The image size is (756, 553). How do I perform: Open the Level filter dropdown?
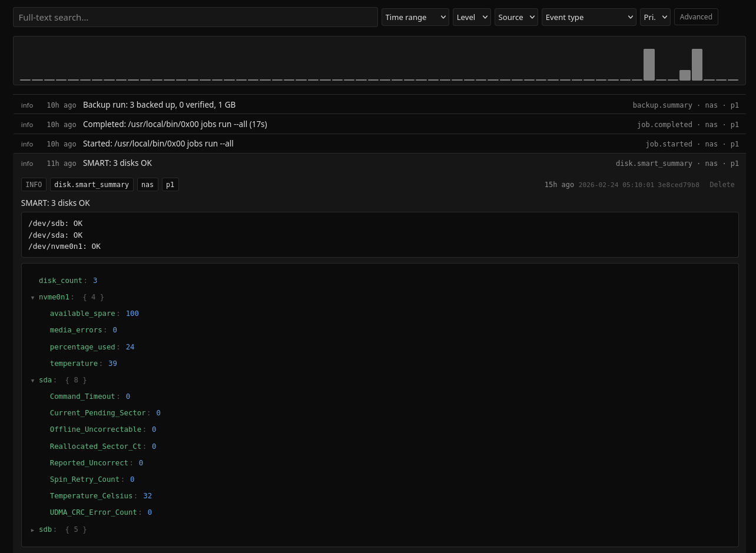pyautogui.click(x=471, y=17)
